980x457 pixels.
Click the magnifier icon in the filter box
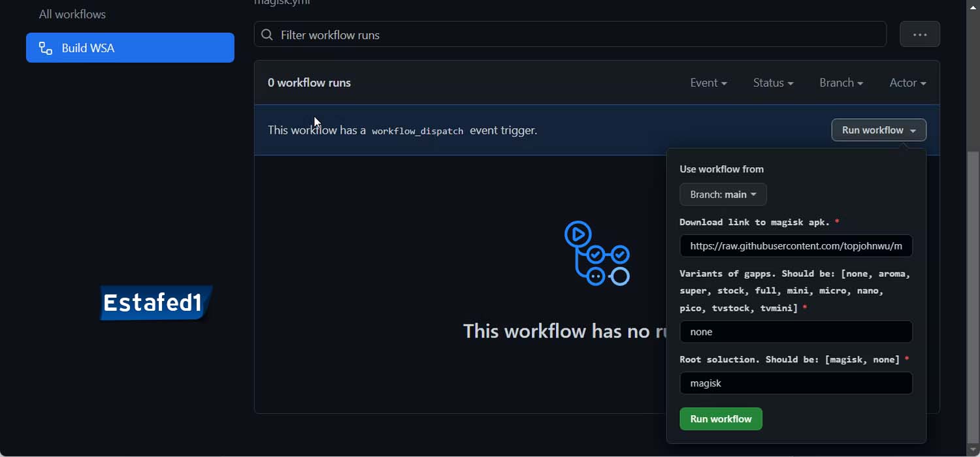pyautogui.click(x=267, y=35)
